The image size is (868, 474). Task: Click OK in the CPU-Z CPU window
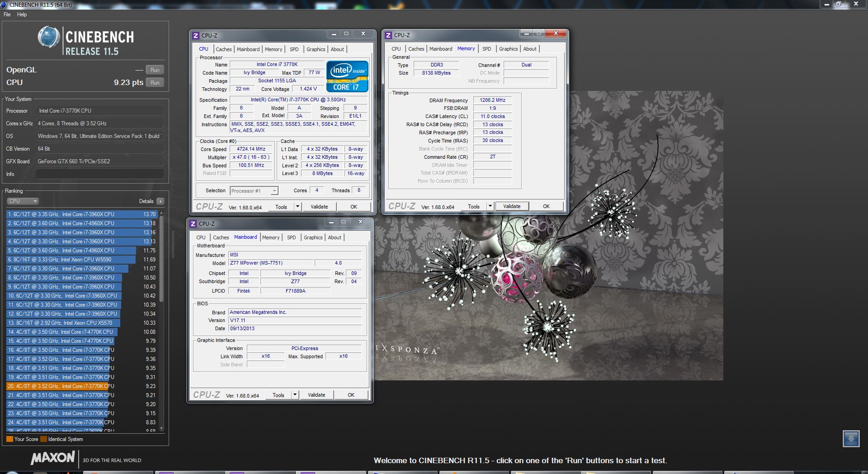pyautogui.click(x=354, y=207)
